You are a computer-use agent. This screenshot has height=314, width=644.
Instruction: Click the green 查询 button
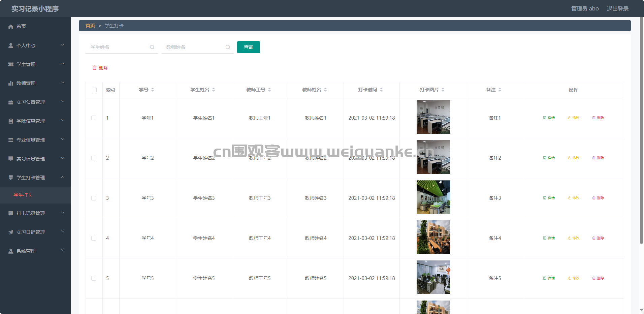coord(249,47)
